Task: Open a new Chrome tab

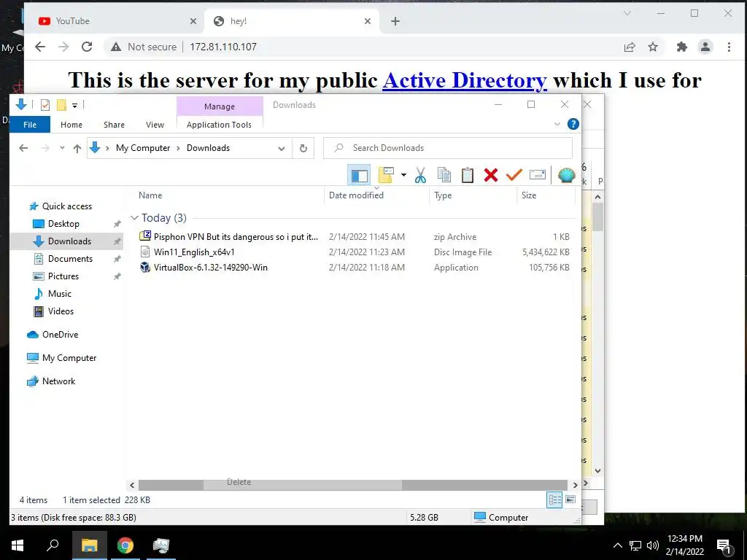Action: pyautogui.click(x=395, y=21)
